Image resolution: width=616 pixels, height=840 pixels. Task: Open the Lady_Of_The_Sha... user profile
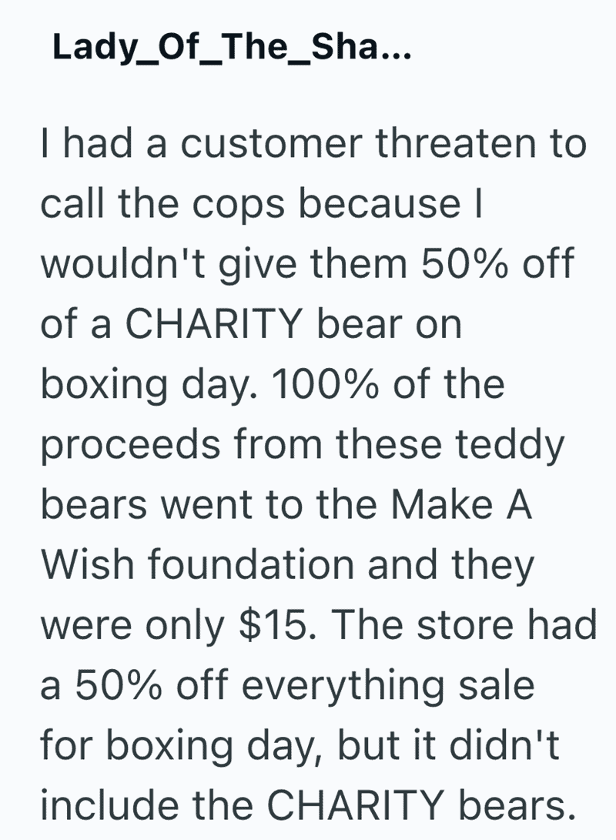(x=232, y=49)
